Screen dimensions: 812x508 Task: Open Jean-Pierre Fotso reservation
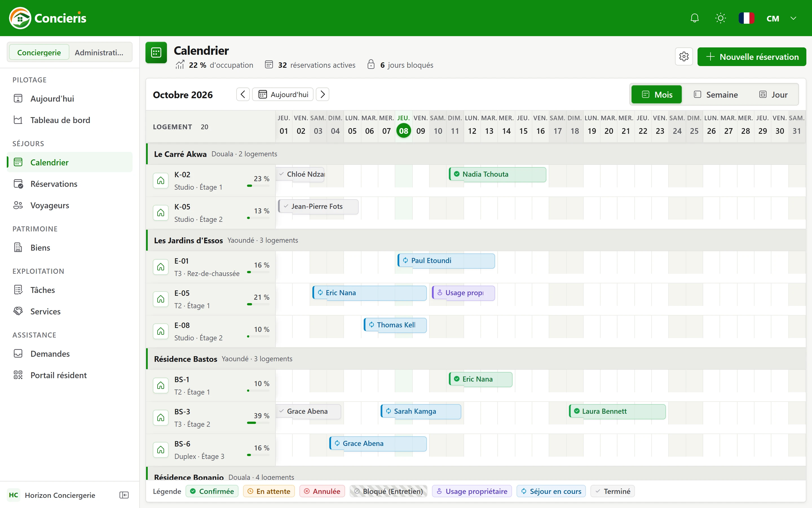[318, 207]
